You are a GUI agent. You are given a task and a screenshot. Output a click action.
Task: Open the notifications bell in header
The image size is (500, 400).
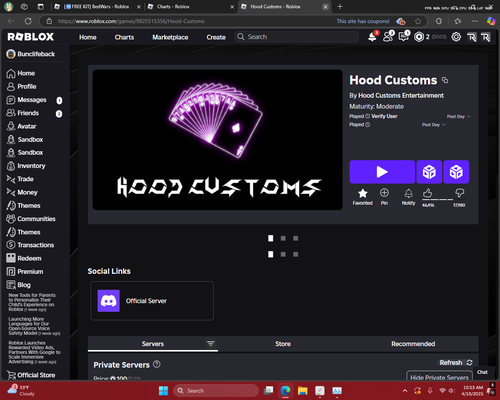point(372,37)
